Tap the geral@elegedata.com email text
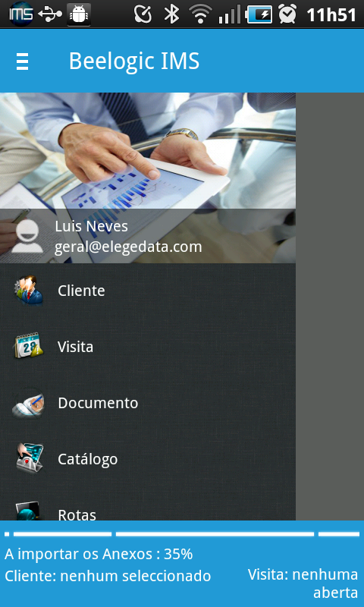This screenshot has width=364, height=607. coord(128,247)
